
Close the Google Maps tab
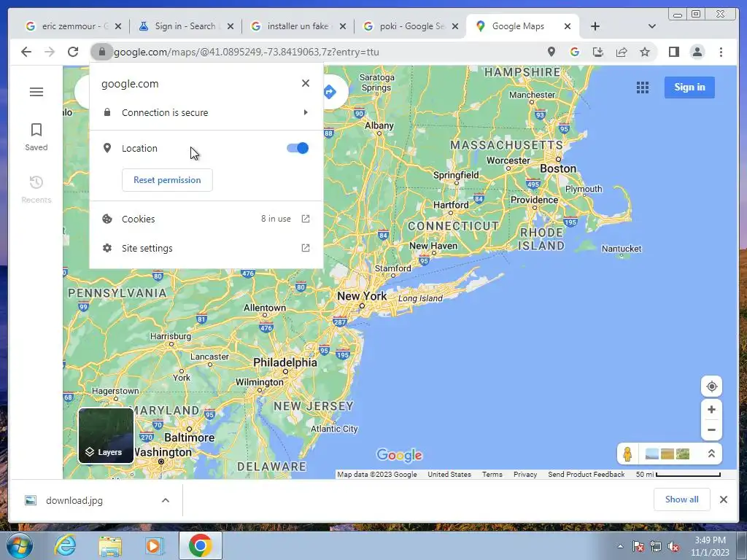click(x=568, y=26)
